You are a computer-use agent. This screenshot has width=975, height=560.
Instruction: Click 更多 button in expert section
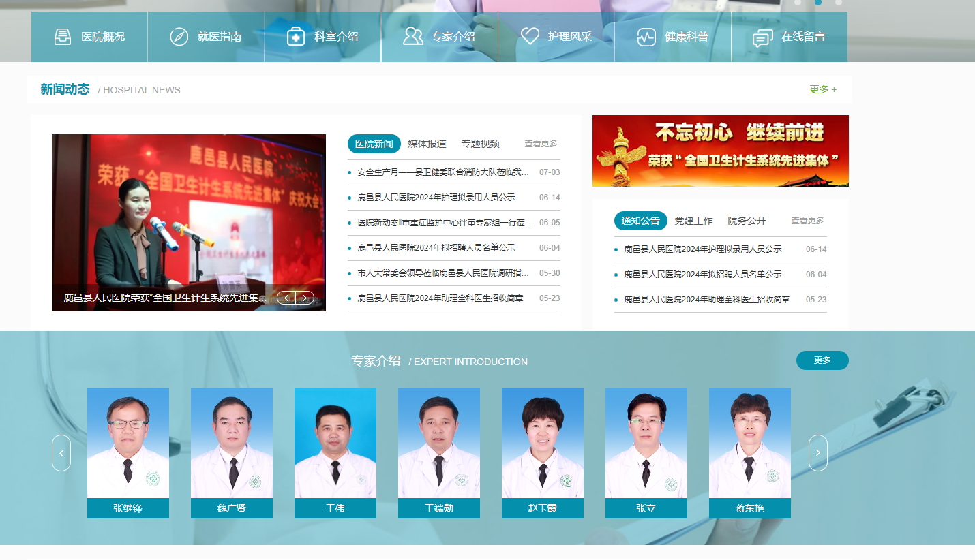pos(822,360)
